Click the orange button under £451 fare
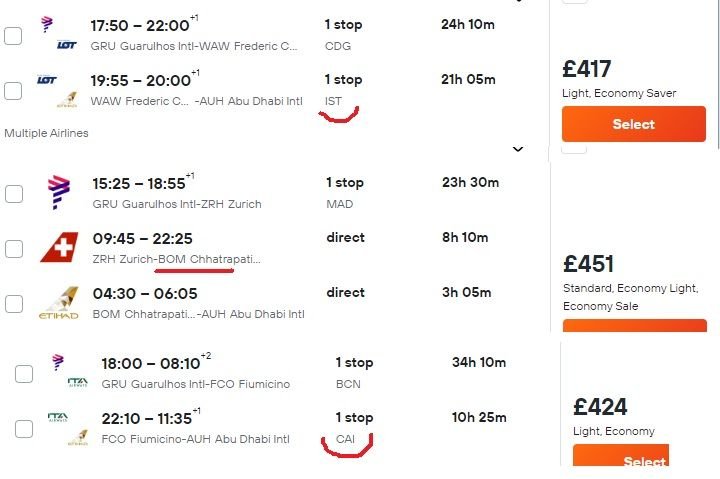This screenshot has height=479, width=720. coord(634,327)
